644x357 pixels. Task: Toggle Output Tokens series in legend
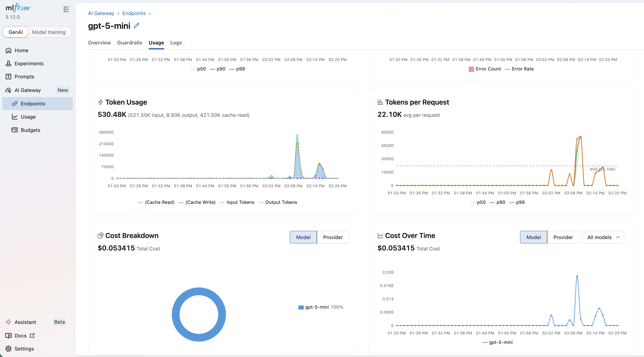(278, 202)
